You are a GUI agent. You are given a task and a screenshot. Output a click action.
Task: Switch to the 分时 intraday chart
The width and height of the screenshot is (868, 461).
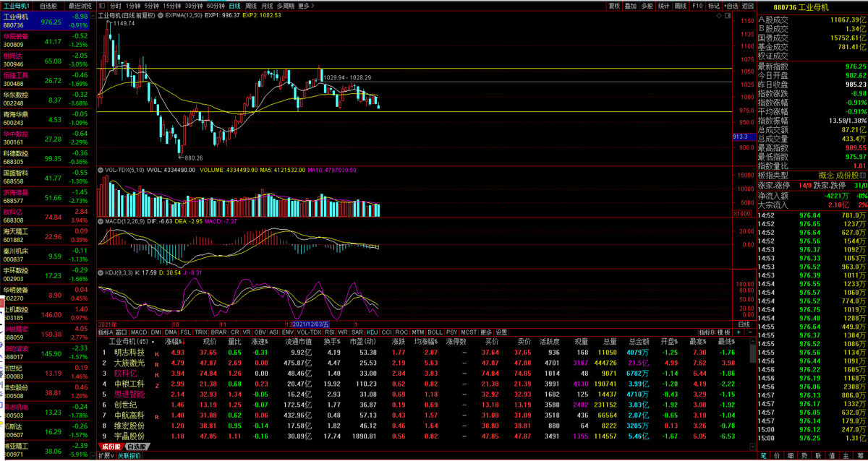click(116, 5)
